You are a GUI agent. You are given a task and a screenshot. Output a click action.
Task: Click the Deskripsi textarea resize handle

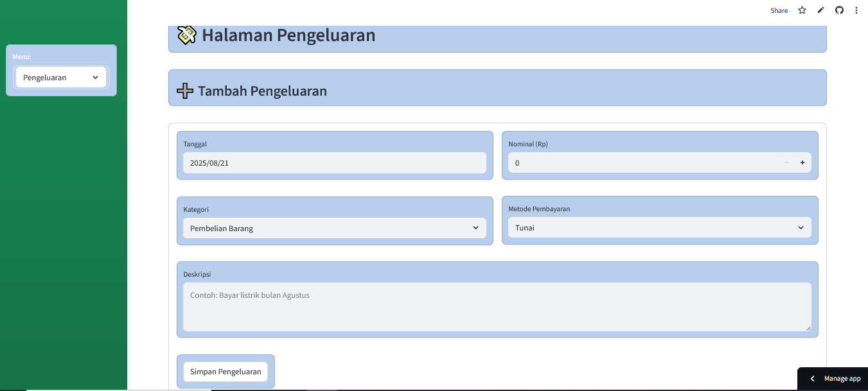pos(808,328)
